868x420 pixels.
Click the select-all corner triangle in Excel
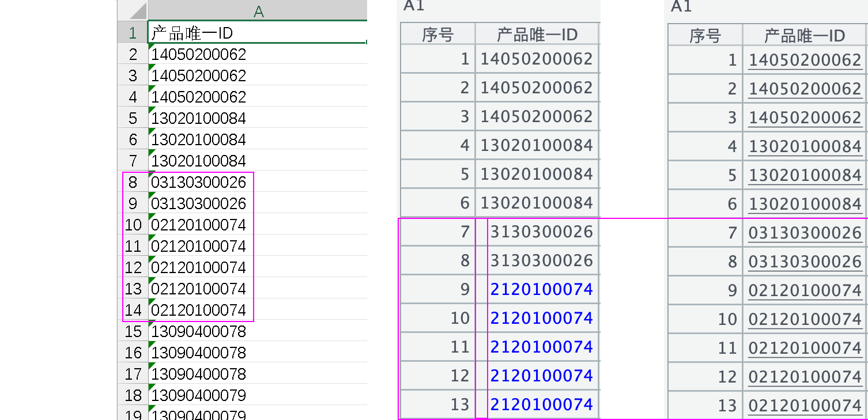click(137, 11)
